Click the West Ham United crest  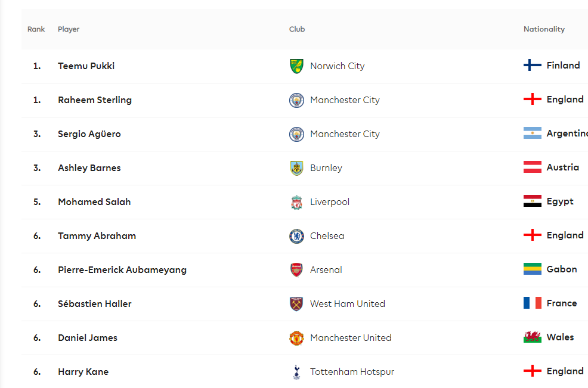point(296,304)
